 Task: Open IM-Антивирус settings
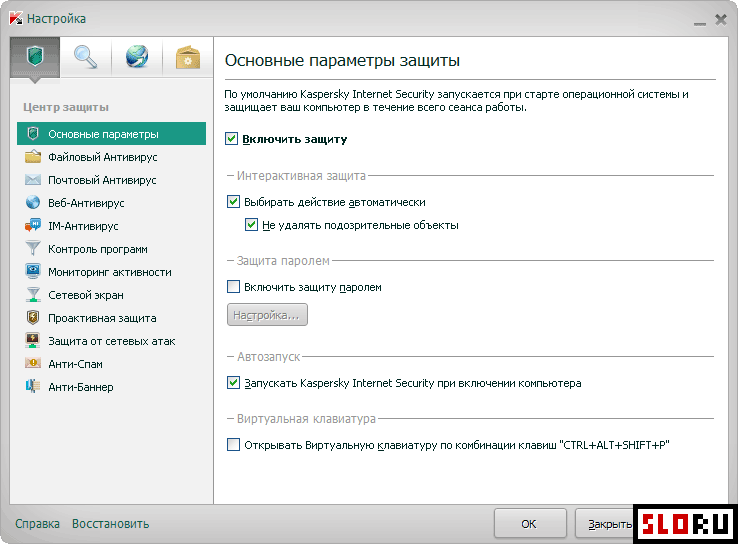point(111,226)
